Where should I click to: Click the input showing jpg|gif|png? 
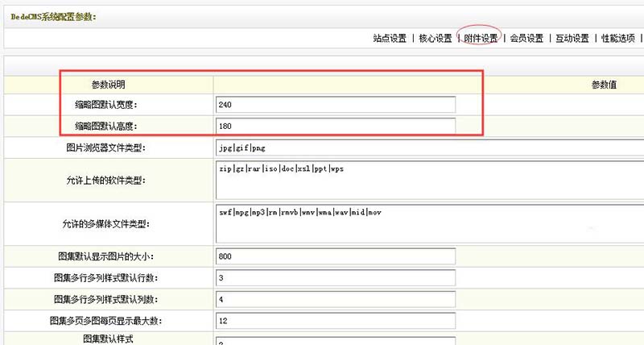click(x=335, y=148)
